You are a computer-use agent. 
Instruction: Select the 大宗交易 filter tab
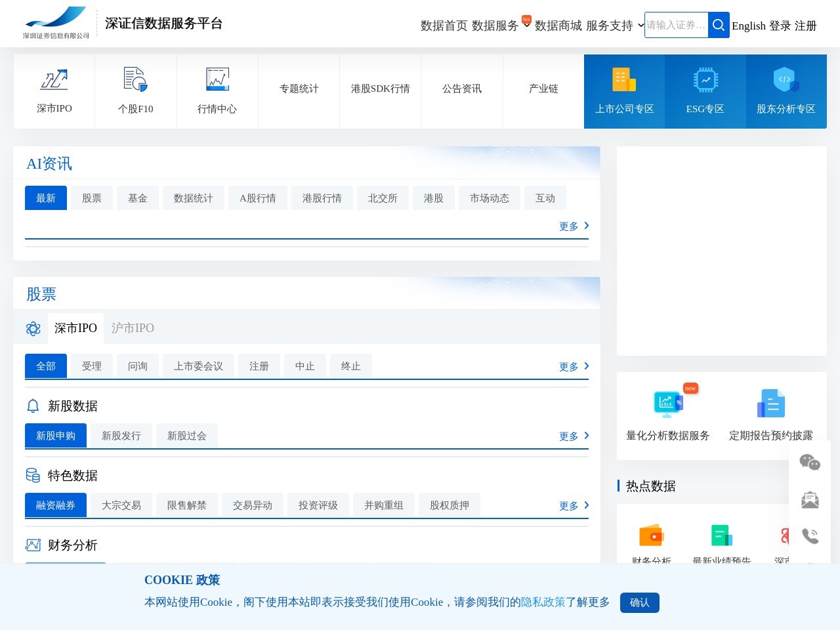click(x=121, y=505)
